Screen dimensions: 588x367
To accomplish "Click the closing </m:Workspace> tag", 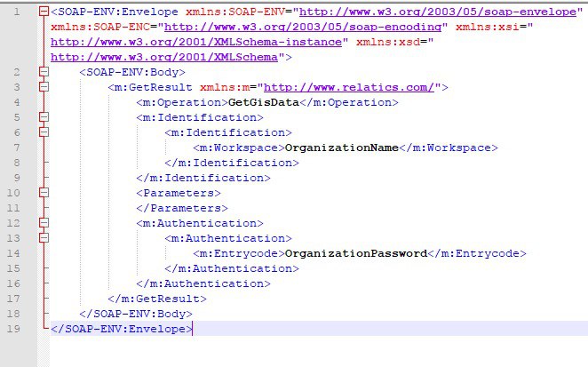I will (449, 148).
